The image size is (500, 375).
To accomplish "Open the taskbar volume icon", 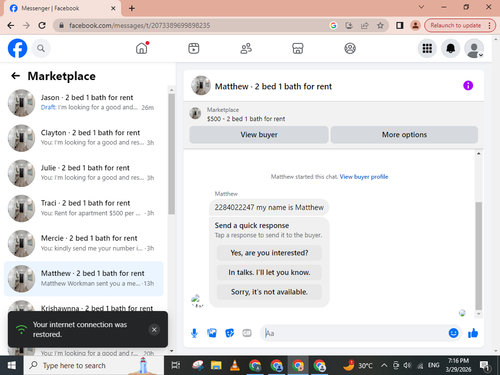I will pos(407,365).
